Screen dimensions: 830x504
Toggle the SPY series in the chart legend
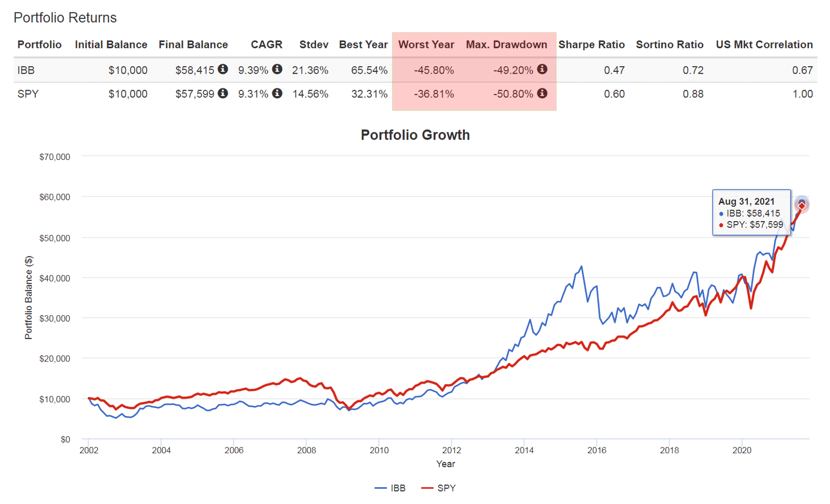438,488
